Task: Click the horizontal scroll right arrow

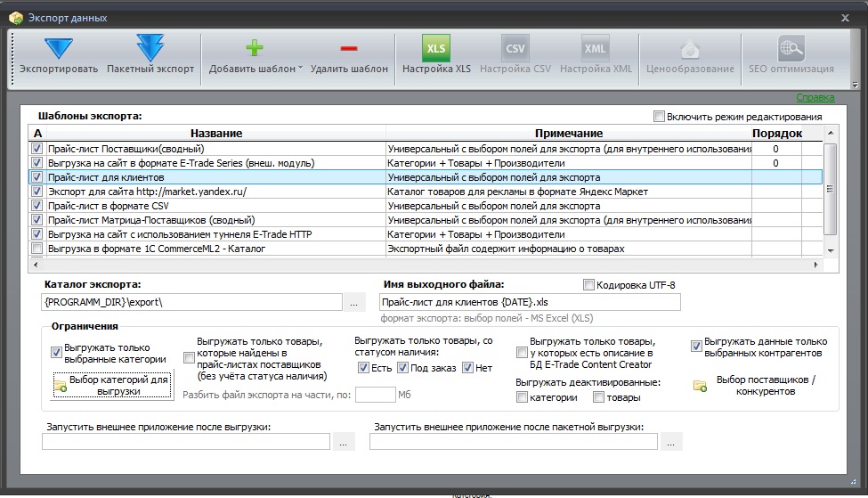Action: [x=816, y=265]
